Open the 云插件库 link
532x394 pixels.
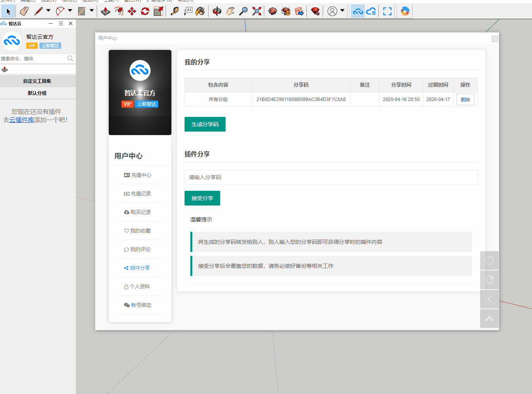(22, 120)
